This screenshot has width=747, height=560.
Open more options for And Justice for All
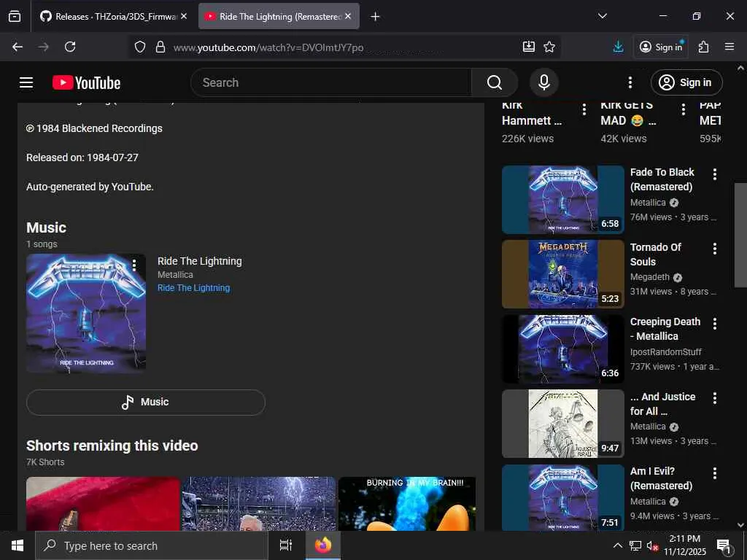tap(715, 398)
